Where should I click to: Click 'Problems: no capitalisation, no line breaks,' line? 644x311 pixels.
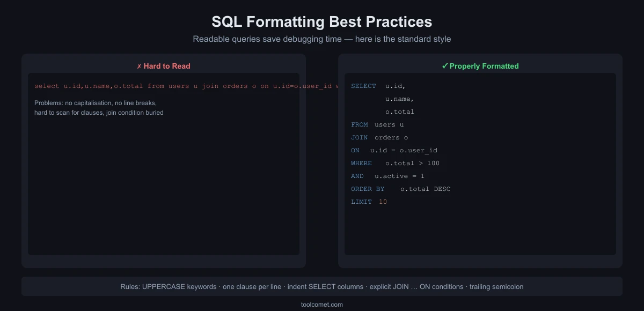96,102
